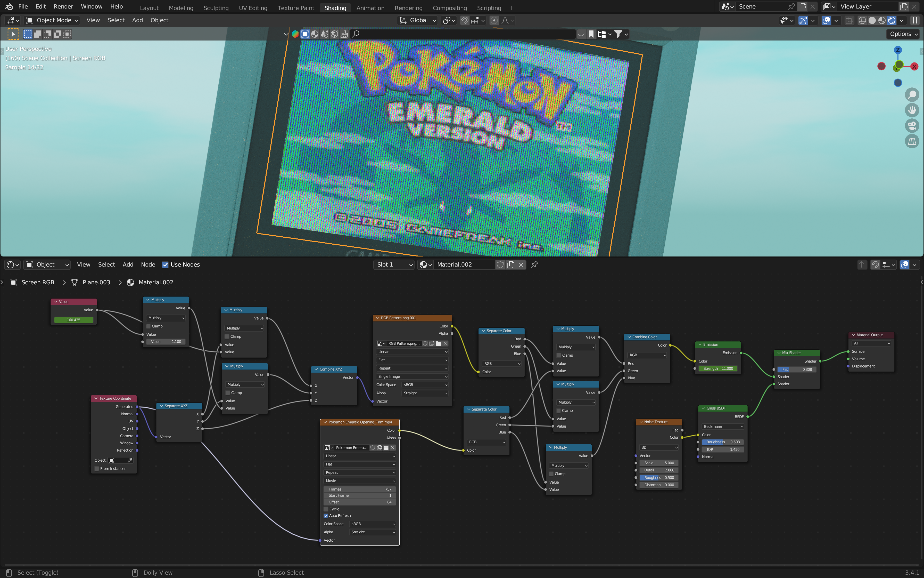Viewport: 924px width, 578px height.
Task: Adjust Glass BSDF Roughness slider
Action: click(x=723, y=442)
